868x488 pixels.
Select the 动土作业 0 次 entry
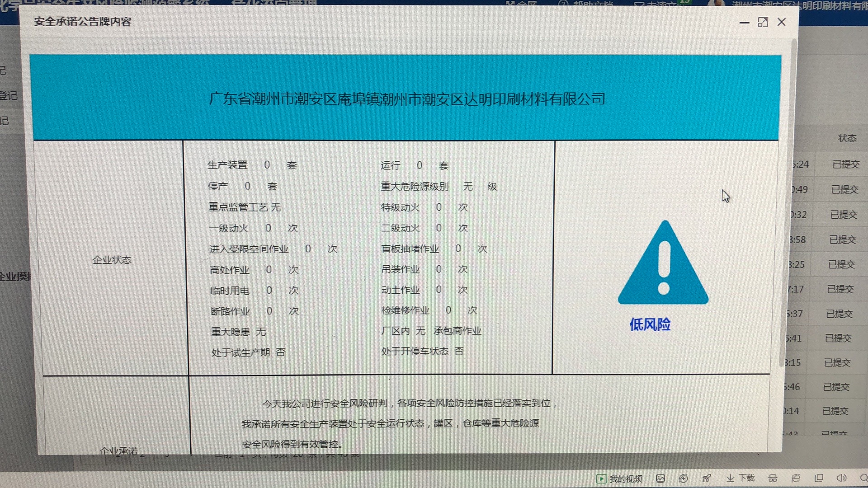pyautogui.click(x=425, y=290)
